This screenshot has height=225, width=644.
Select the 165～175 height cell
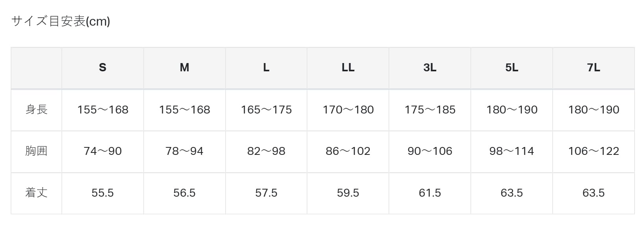(x=266, y=110)
